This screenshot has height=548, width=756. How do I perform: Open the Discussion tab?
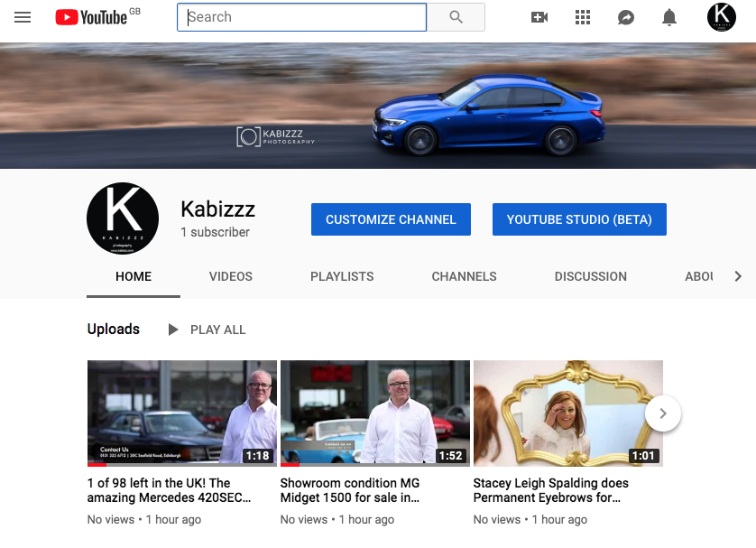coord(591,276)
